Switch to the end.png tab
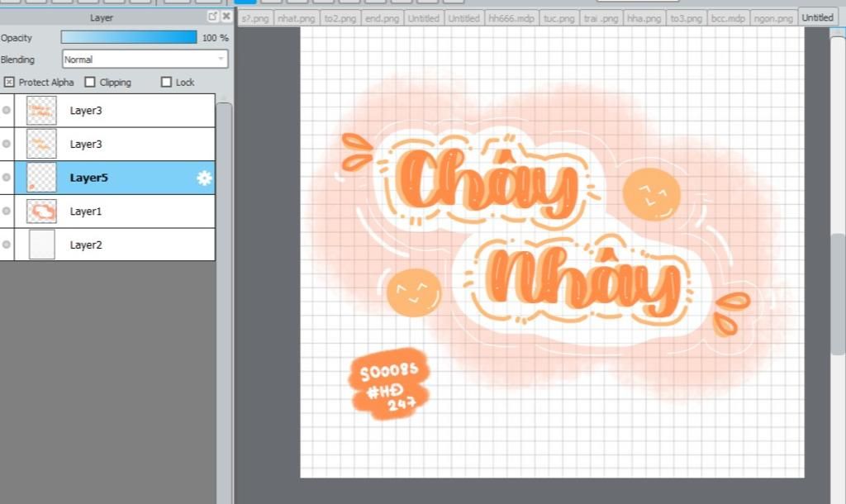This screenshot has height=504, width=846. (x=382, y=18)
